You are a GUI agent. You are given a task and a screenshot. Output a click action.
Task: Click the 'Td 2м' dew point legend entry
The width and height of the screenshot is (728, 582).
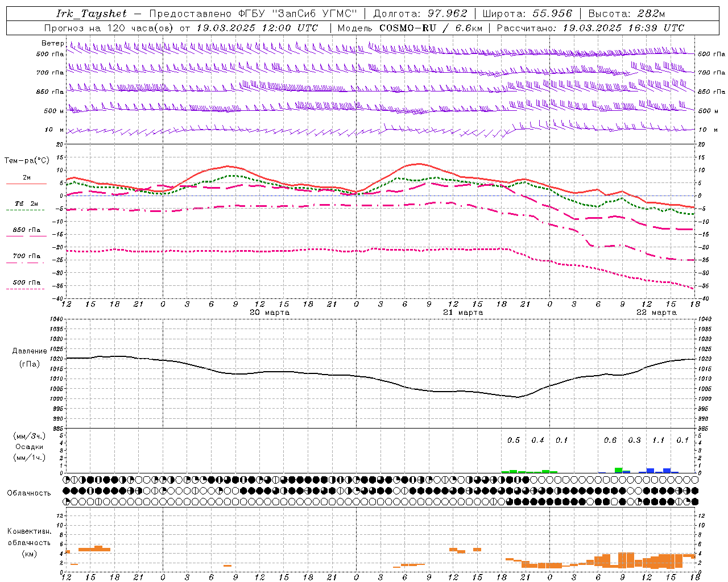point(27,203)
